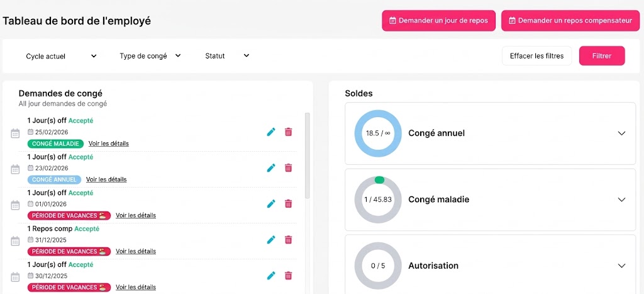
Task: Open Voir les détails for 01/01/2026
Action: point(136,215)
